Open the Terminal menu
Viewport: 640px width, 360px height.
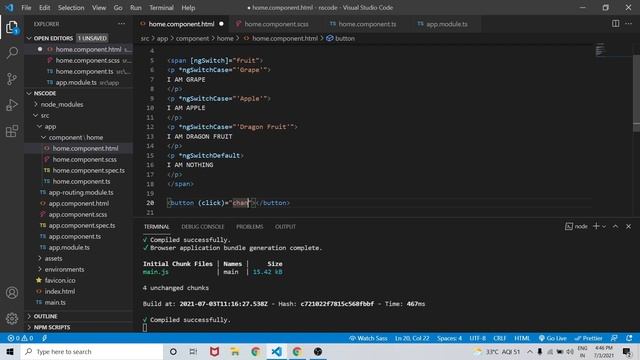(x=161, y=7)
